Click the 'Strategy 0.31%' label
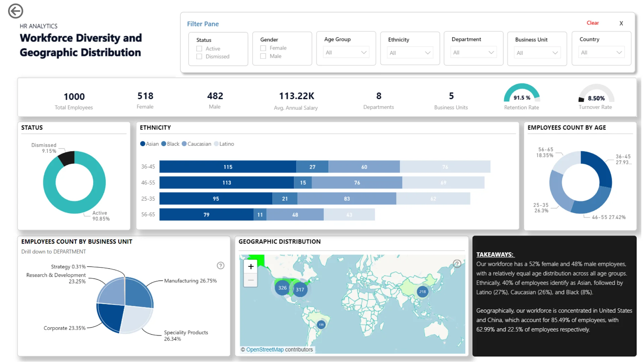Viewport: 644px width, 362px height. (68, 267)
